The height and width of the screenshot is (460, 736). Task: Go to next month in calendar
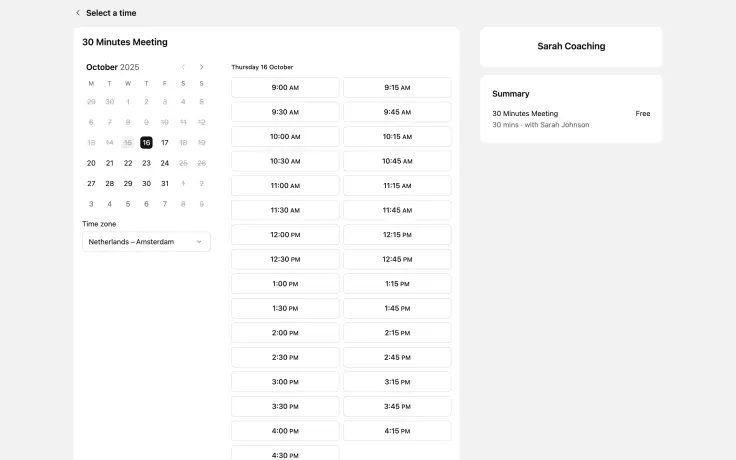pos(201,67)
